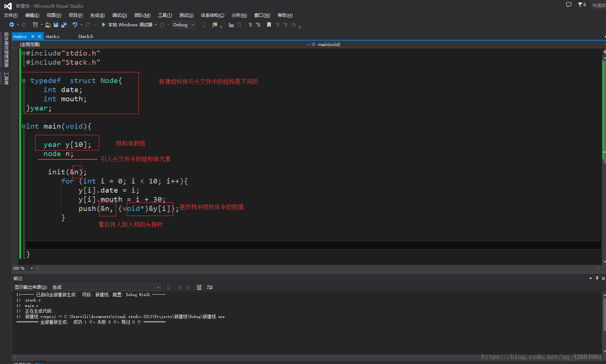The width and height of the screenshot is (606, 364).
Task: Open the 调试(D) menu
Action: pyautogui.click(x=120, y=15)
